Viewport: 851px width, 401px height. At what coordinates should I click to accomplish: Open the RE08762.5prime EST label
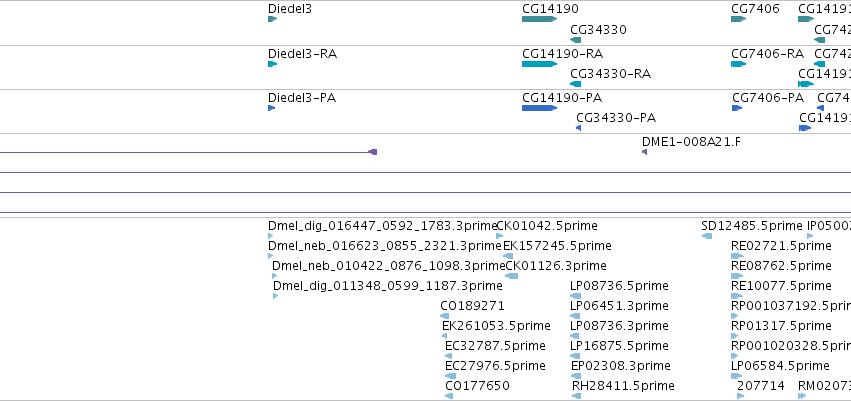click(x=781, y=266)
